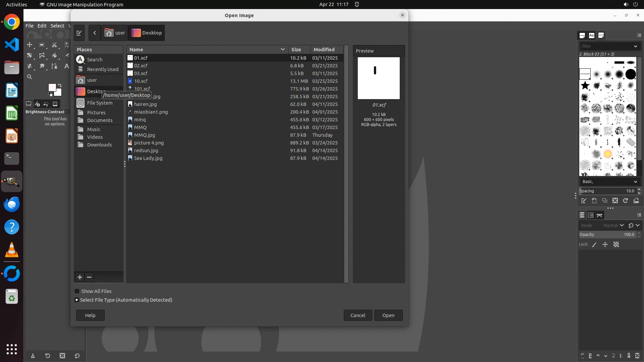Click the type-a-file-name pencil icon
The image size is (644, 362).
[x=79, y=33]
